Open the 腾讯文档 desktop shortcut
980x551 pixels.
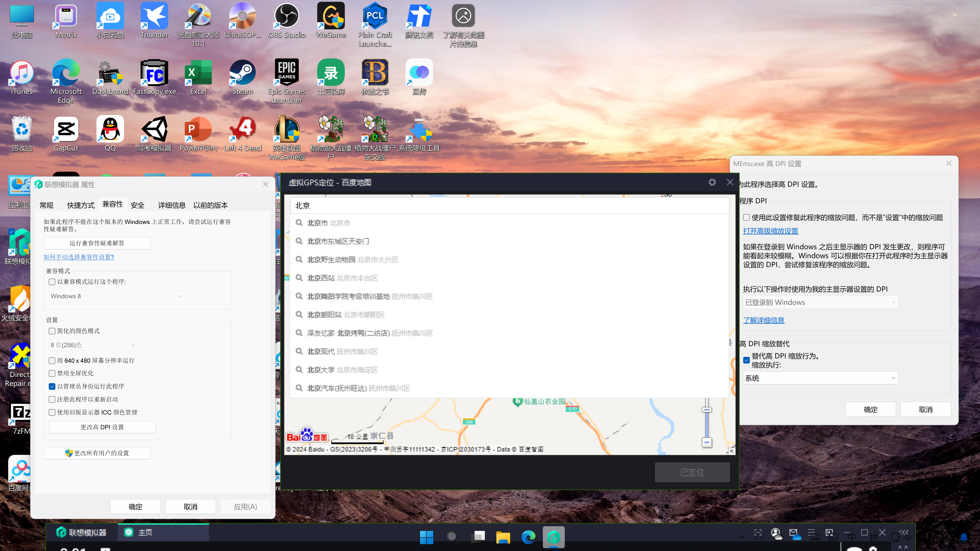[419, 21]
